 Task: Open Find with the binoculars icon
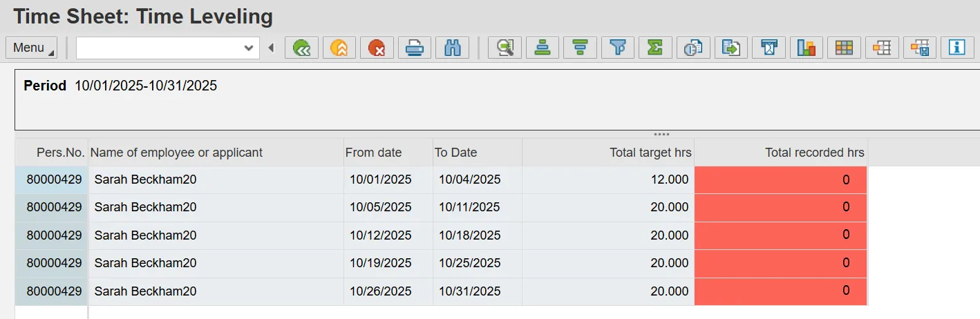click(x=452, y=48)
